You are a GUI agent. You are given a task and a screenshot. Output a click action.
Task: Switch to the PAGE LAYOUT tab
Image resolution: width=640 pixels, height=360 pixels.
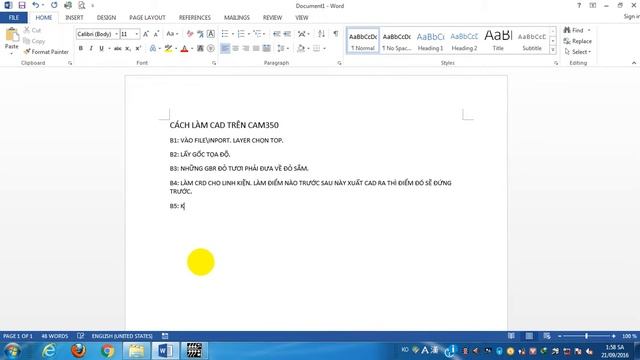[x=147, y=18]
